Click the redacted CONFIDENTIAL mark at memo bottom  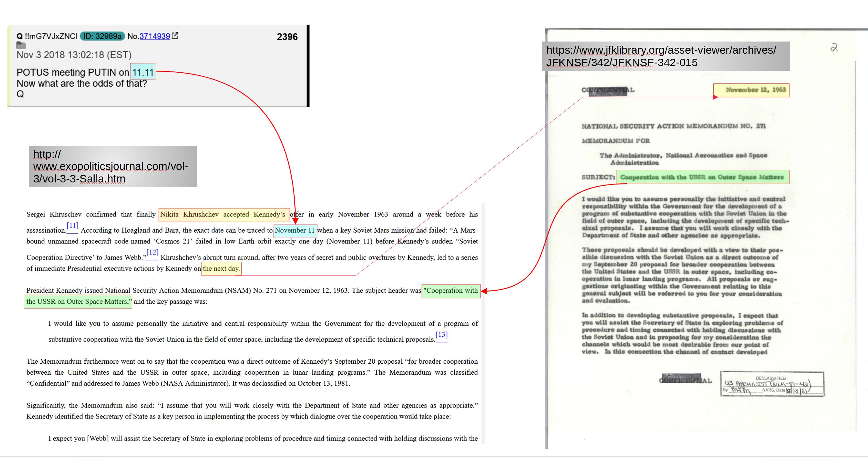pos(685,379)
